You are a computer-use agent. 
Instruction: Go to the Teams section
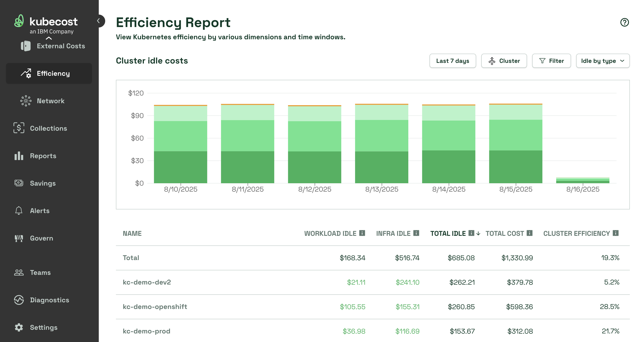[40, 272]
